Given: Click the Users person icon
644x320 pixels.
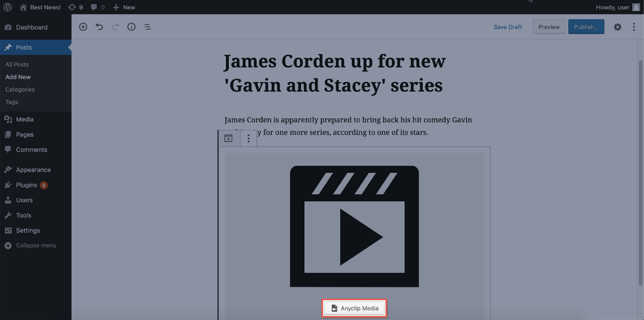Looking at the screenshot, I should [x=8, y=200].
